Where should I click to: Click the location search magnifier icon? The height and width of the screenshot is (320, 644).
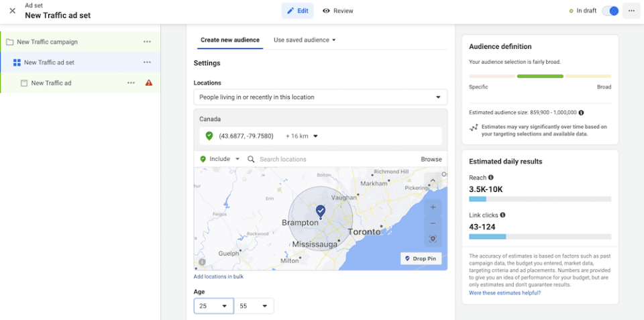click(x=251, y=159)
